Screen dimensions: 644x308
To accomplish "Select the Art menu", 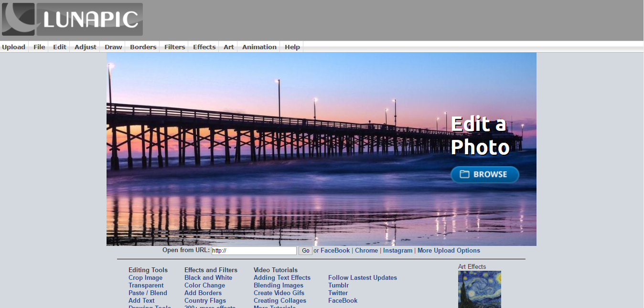I will pyautogui.click(x=229, y=47).
